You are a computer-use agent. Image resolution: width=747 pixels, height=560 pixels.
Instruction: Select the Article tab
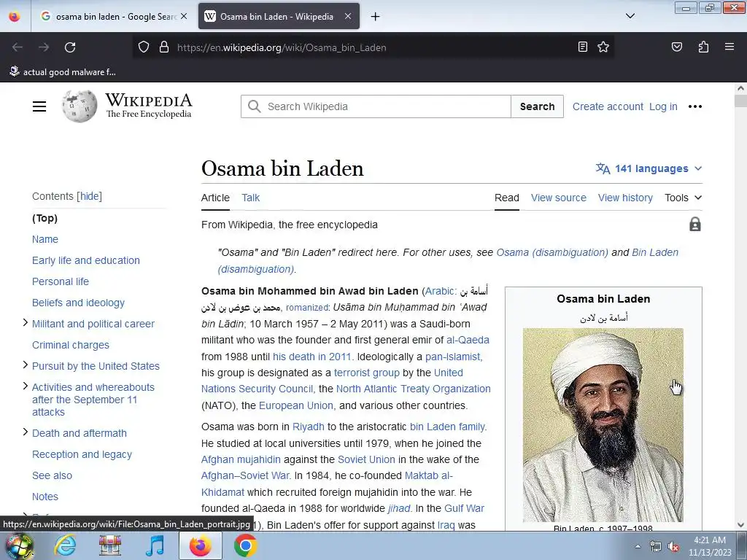tap(215, 198)
